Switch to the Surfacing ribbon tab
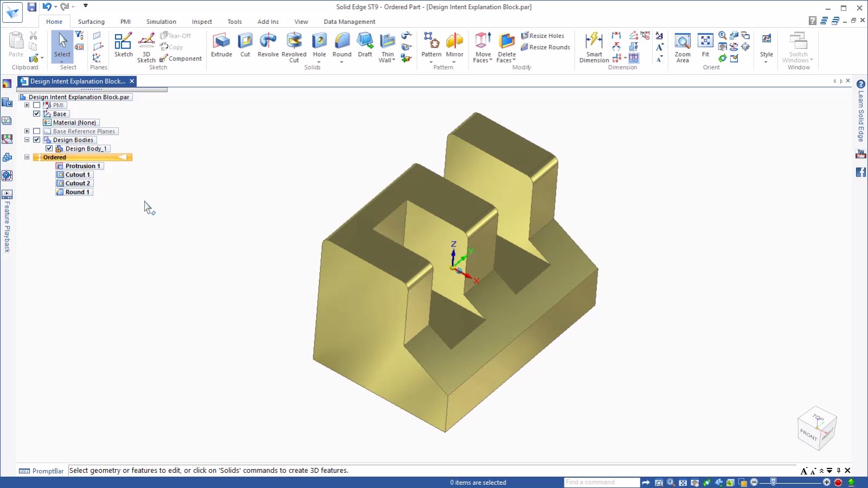Screen dimensions: 868x488 [91, 22]
